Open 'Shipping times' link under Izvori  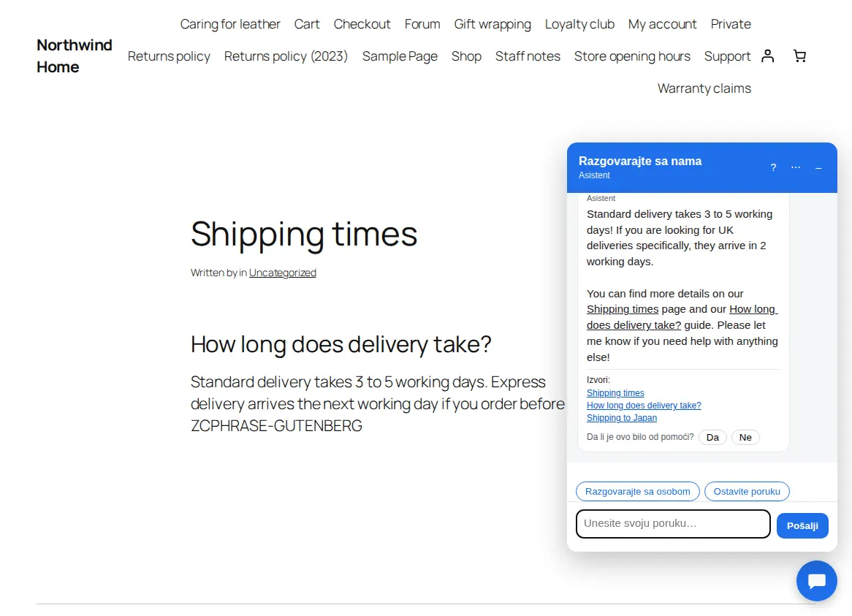pos(615,392)
